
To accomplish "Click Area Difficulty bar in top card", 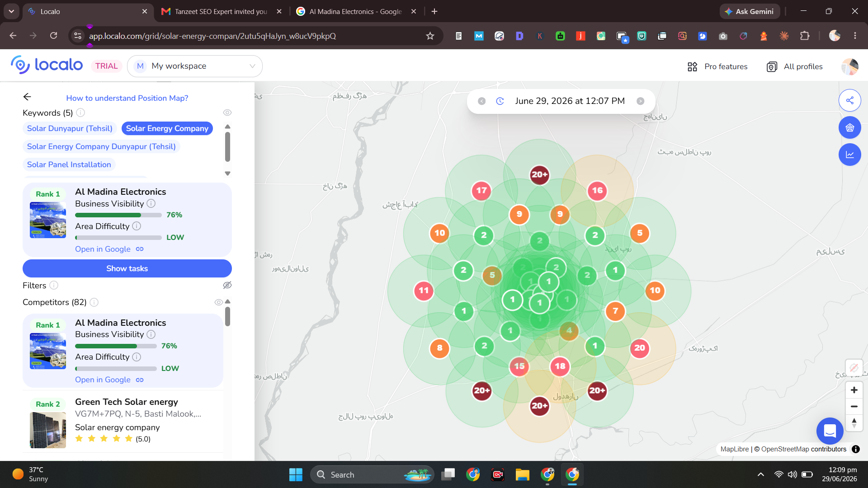I will (x=118, y=238).
